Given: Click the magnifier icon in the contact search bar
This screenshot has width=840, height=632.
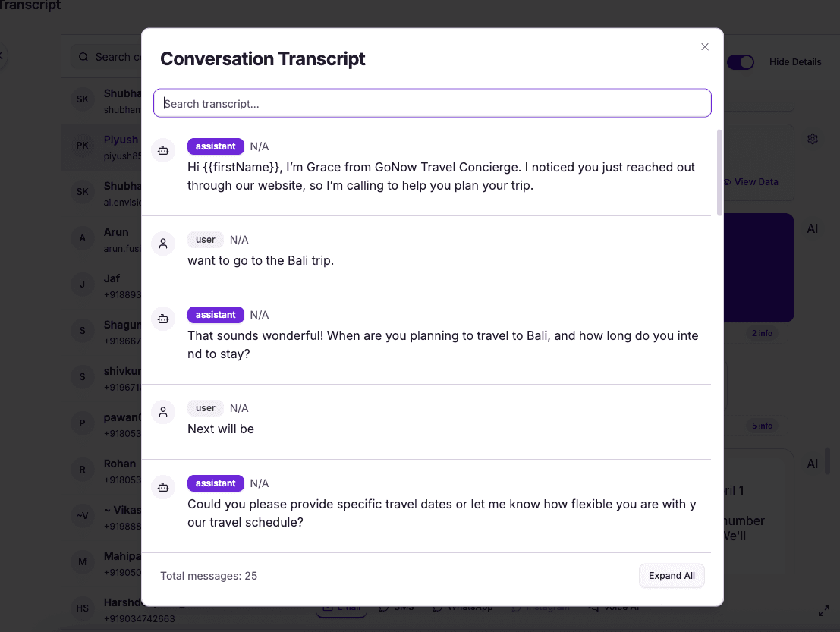Looking at the screenshot, I should point(83,57).
